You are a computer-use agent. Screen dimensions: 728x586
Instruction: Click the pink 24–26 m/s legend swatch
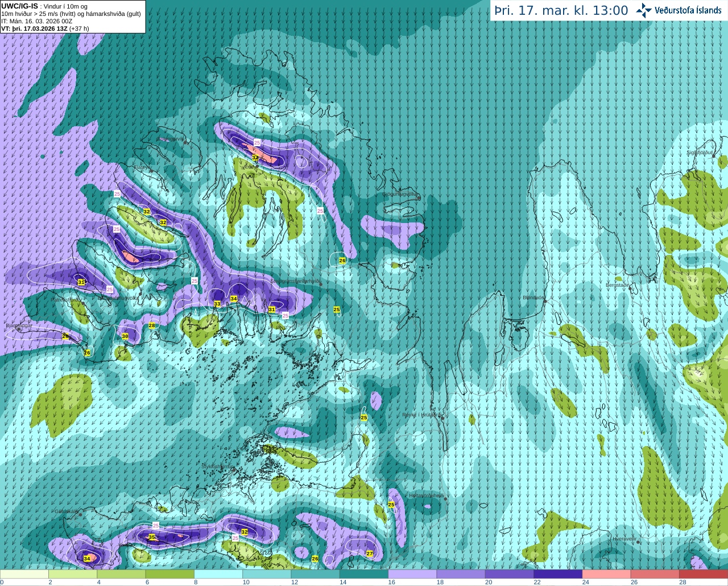pos(606,574)
